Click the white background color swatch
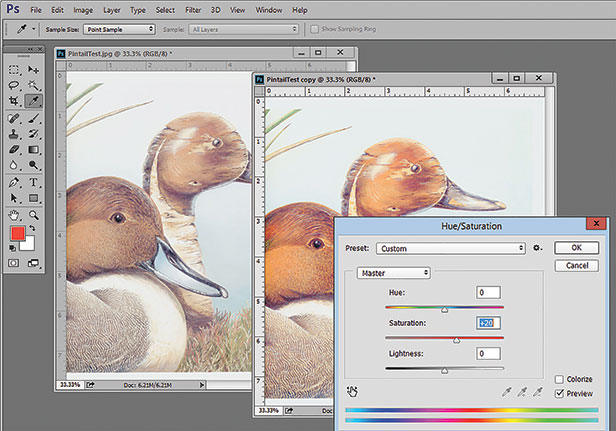Image resolution: width=616 pixels, height=431 pixels. point(29,245)
